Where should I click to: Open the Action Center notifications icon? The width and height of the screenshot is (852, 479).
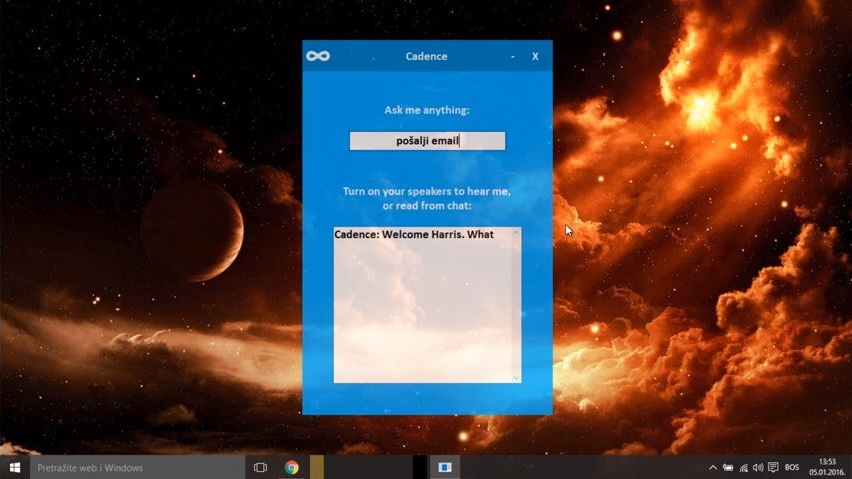(x=773, y=467)
